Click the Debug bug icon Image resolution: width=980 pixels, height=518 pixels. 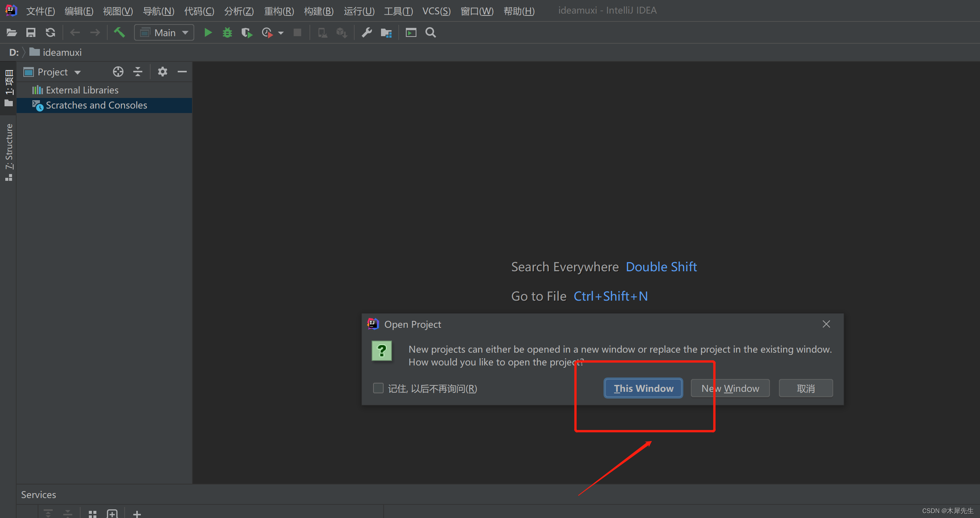click(227, 33)
